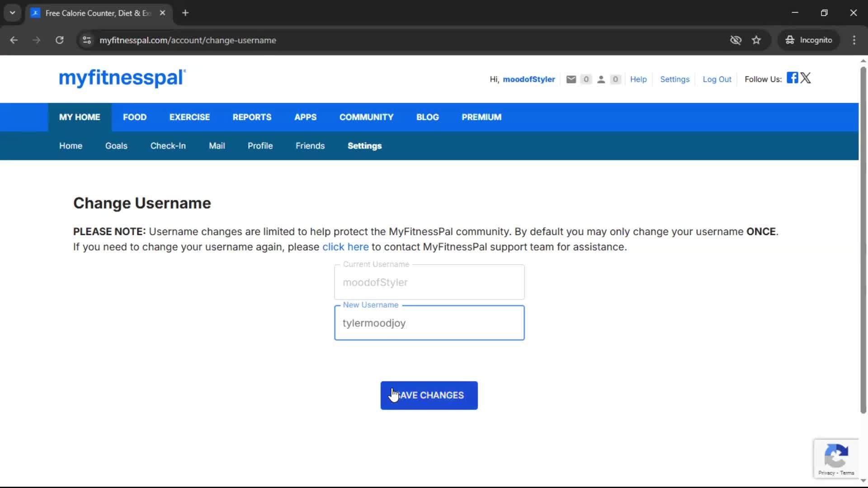Click the SAVE CHANGES button
The width and height of the screenshot is (868, 488).
pos(429,395)
